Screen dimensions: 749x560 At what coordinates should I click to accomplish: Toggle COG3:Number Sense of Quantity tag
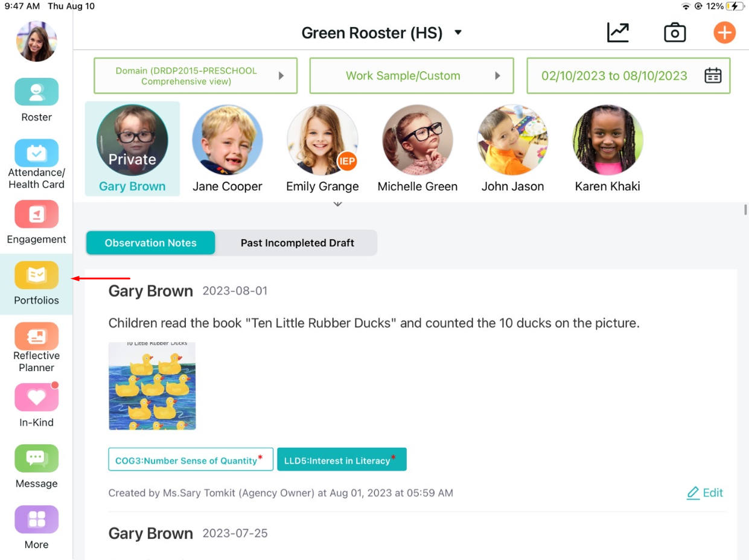[191, 459]
